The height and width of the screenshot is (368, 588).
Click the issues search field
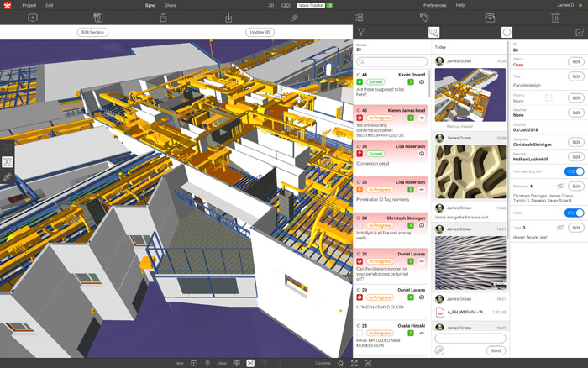click(x=392, y=61)
